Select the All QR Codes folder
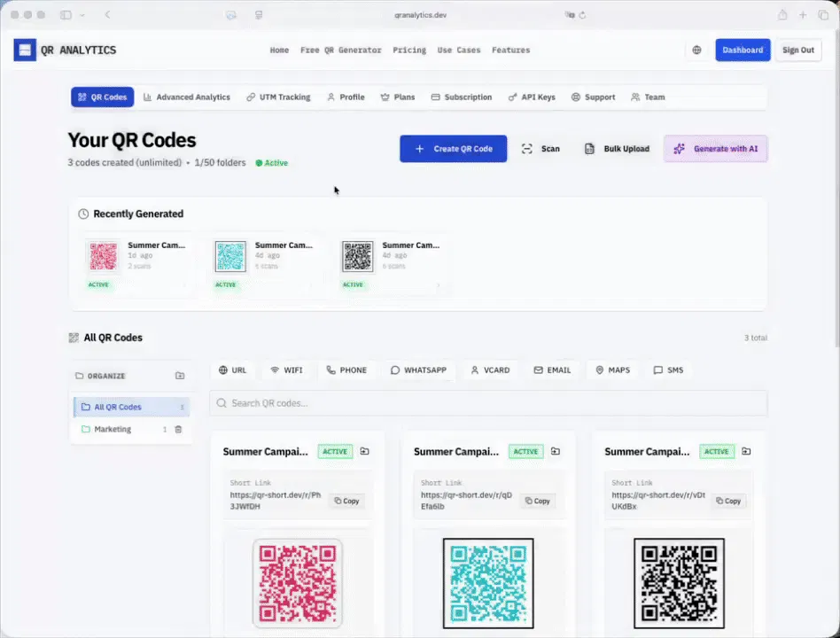Viewport: 840px width, 638px height. click(x=131, y=407)
